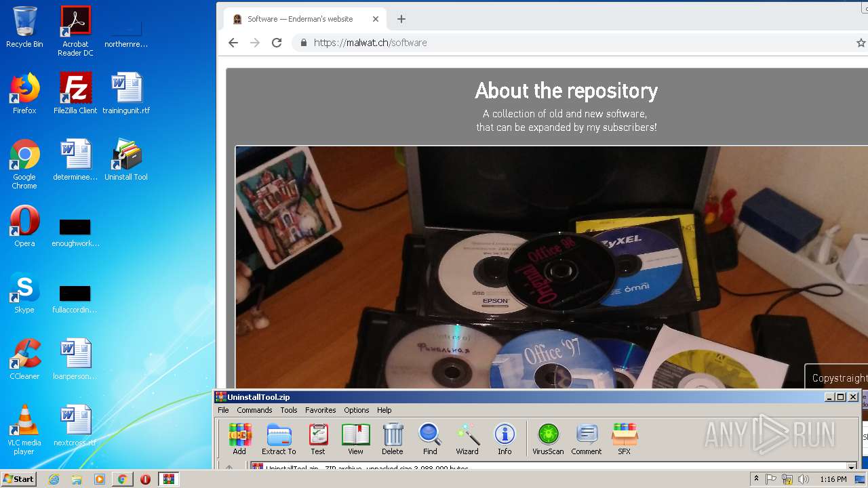Open Windows Explorer folder on taskbar
868x488 pixels.
click(77, 479)
